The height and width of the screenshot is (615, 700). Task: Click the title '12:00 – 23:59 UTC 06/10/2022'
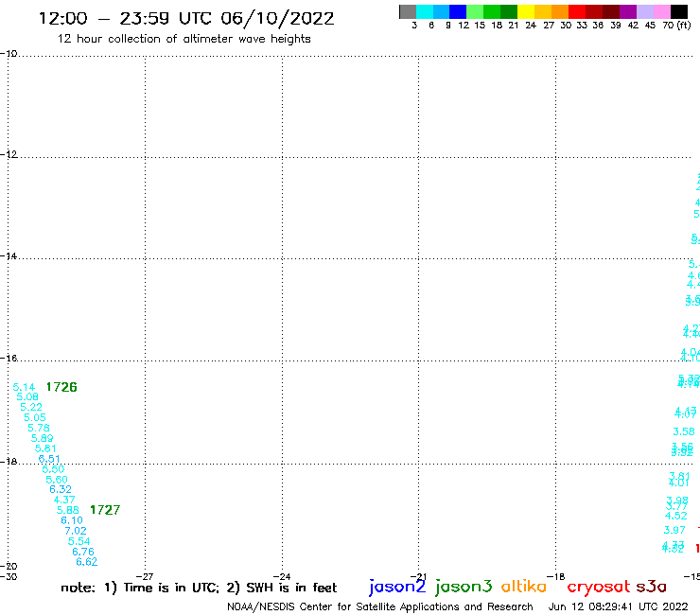tap(186, 18)
